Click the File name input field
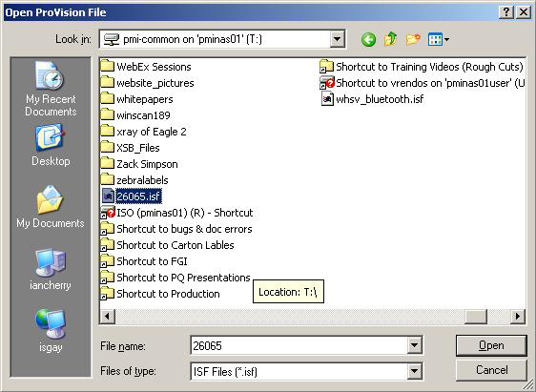536x392 pixels. (x=299, y=345)
